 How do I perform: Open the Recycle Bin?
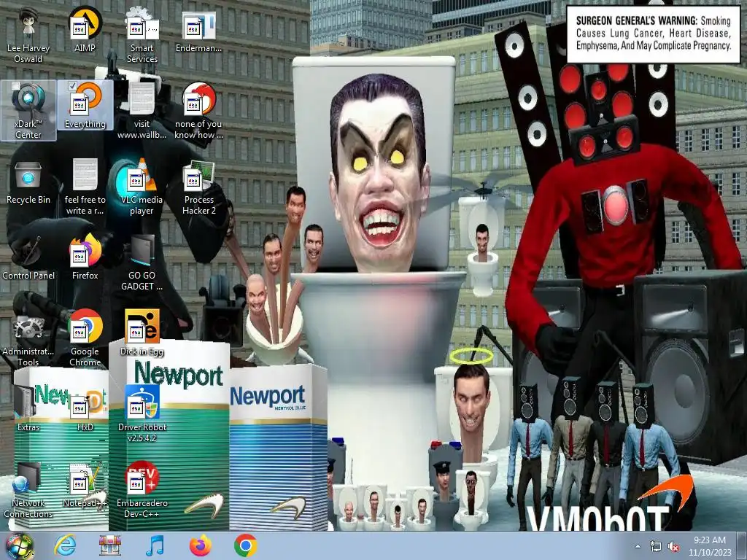tap(28, 182)
